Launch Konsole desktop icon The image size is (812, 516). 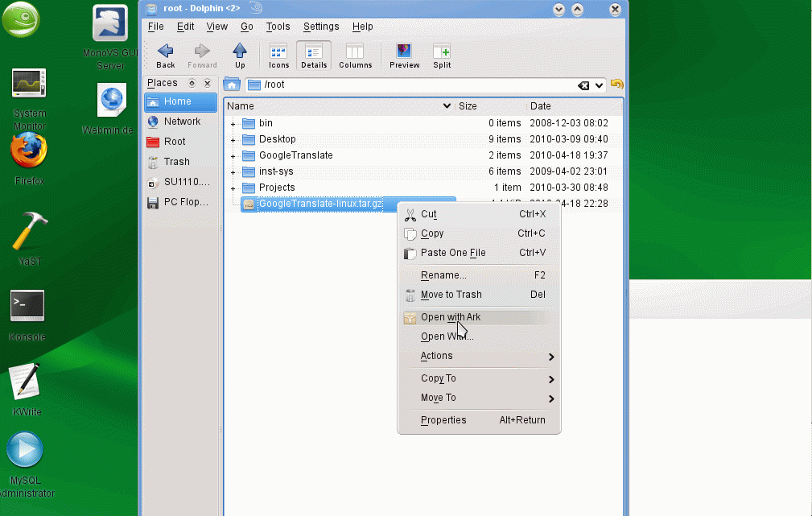coord(27,316)
